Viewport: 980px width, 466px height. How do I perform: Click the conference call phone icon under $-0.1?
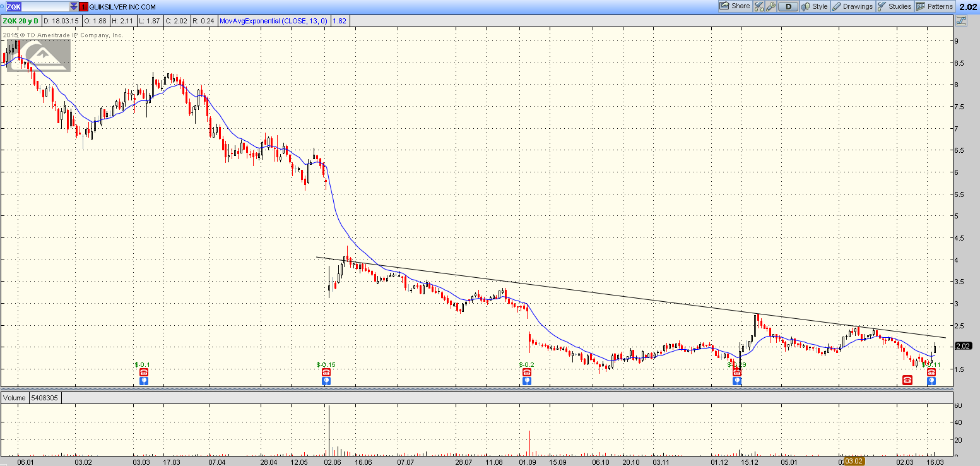point(143,373)
